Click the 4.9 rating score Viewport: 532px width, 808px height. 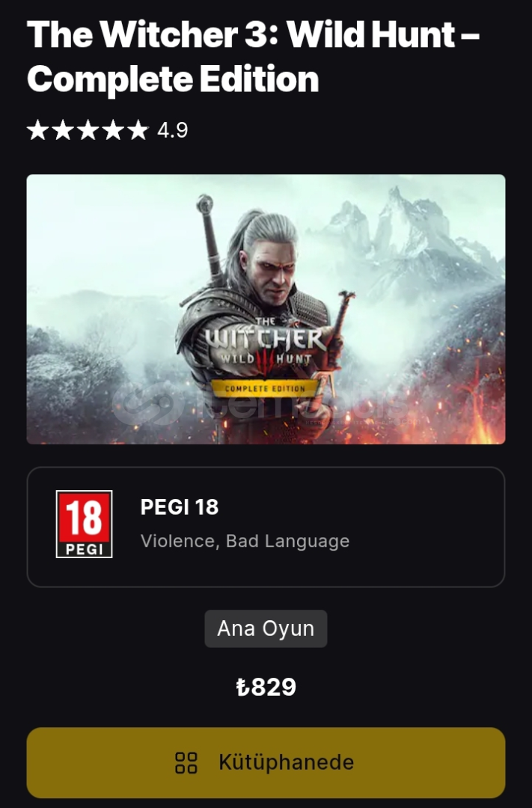click(x=173, y=130)
